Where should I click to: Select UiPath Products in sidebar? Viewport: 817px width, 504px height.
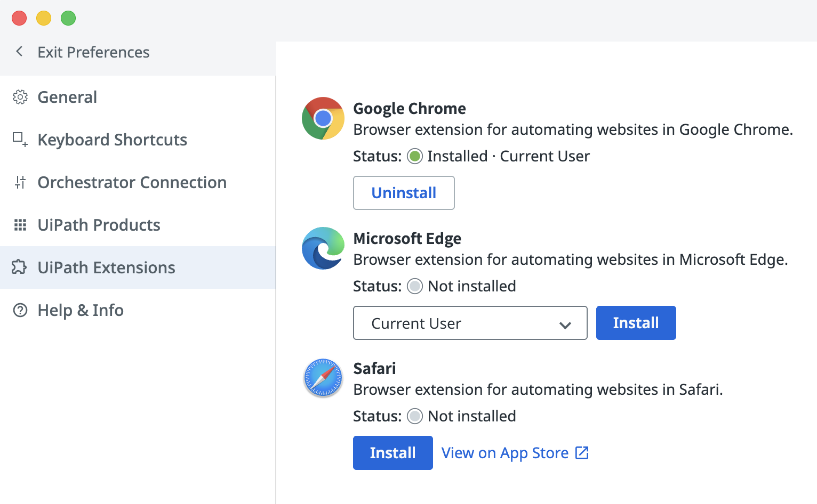pos(138,225)
